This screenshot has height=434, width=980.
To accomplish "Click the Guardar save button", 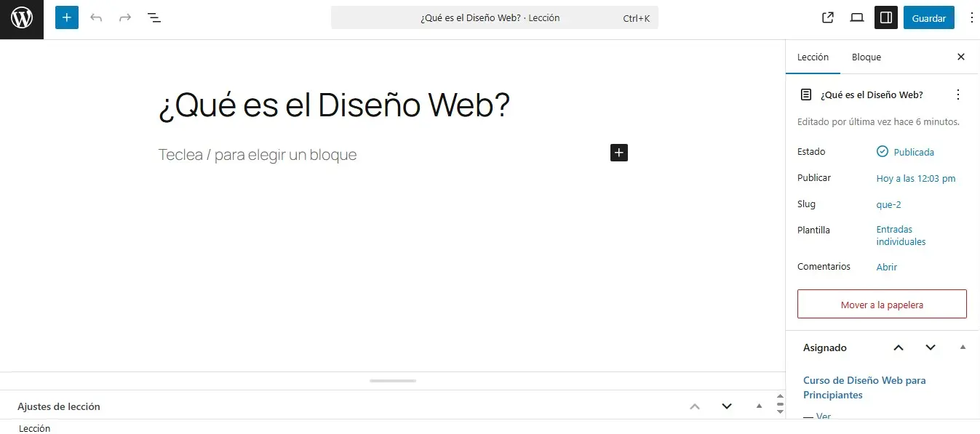I will click(929, 17).
